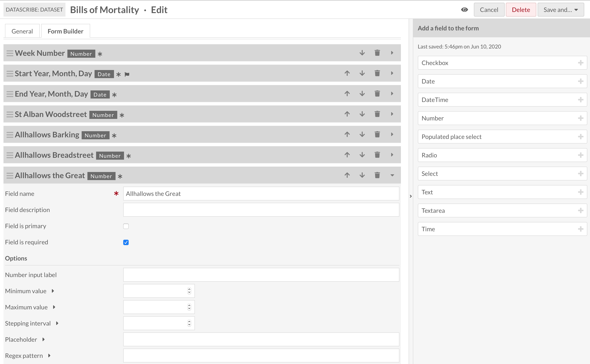Click into the Field description input
Image resolution: width=590 pixels, height=364 pixels.
(x=261, y=210)
